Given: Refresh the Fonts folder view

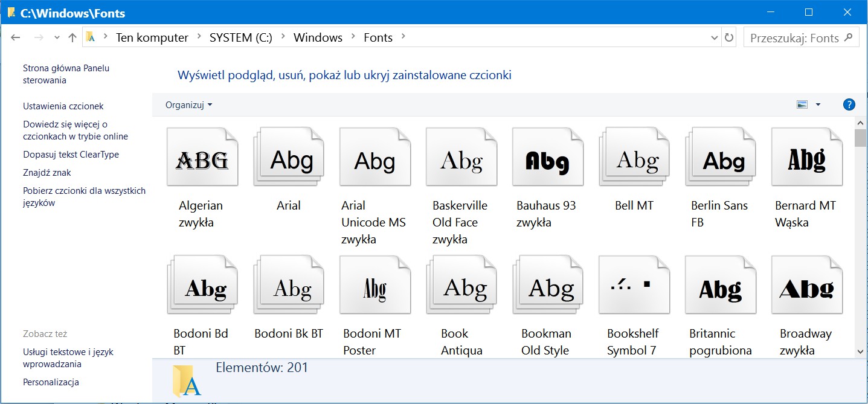Looking at the screenshot, I should (x=729, y=37).
